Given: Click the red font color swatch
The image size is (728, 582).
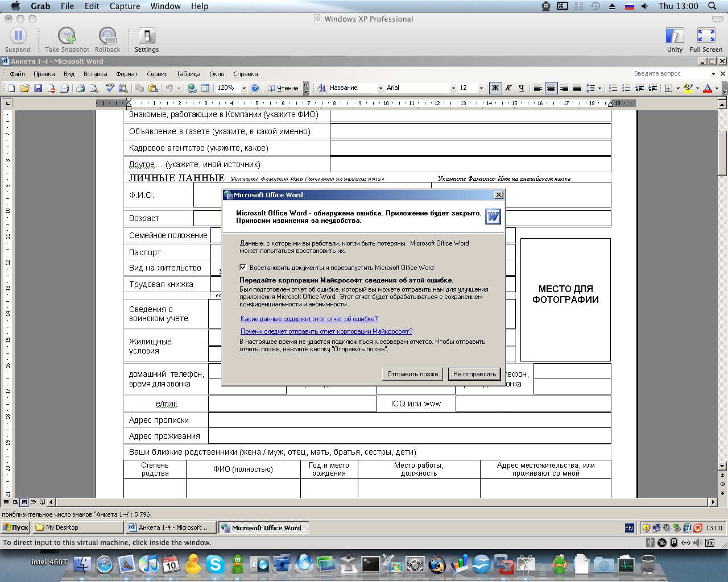Looking at the screenshot, I should [708, 88].
